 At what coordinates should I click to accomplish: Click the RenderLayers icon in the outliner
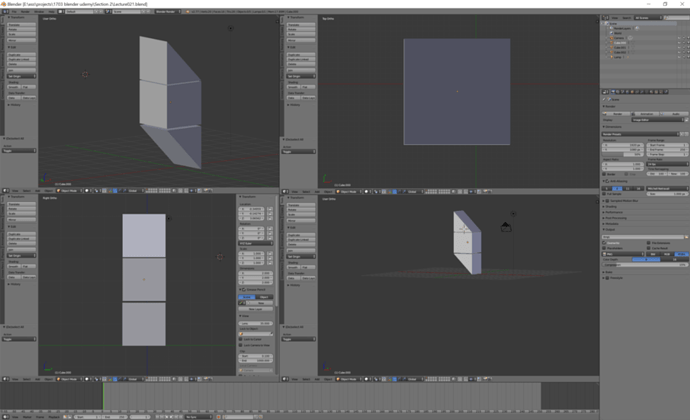coord(611,28)
